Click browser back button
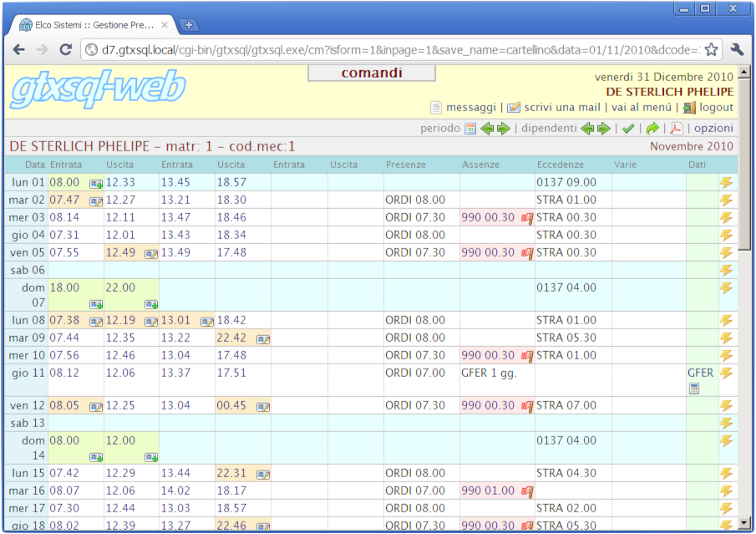Screen dimensions: 756x534 coord(19,49)
